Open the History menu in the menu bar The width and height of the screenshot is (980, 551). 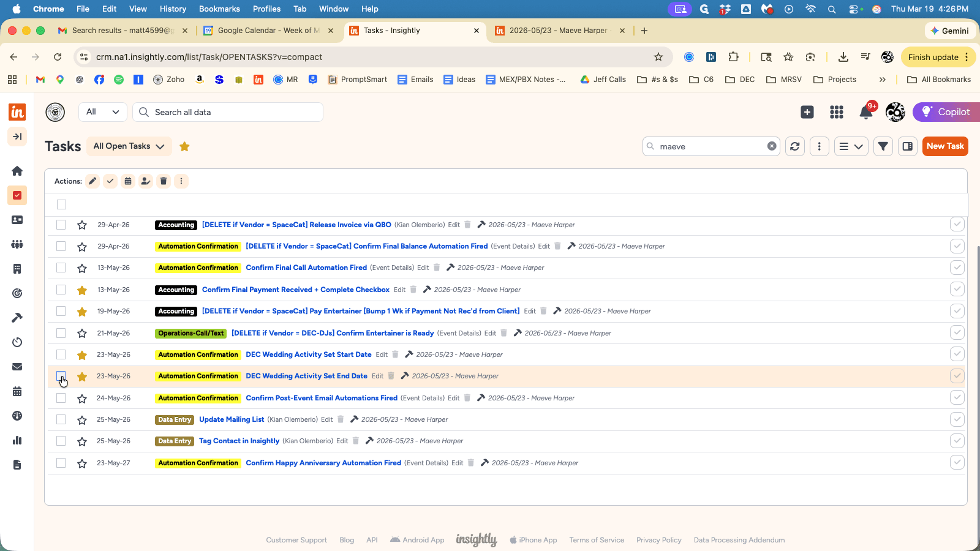coord(173,9)
